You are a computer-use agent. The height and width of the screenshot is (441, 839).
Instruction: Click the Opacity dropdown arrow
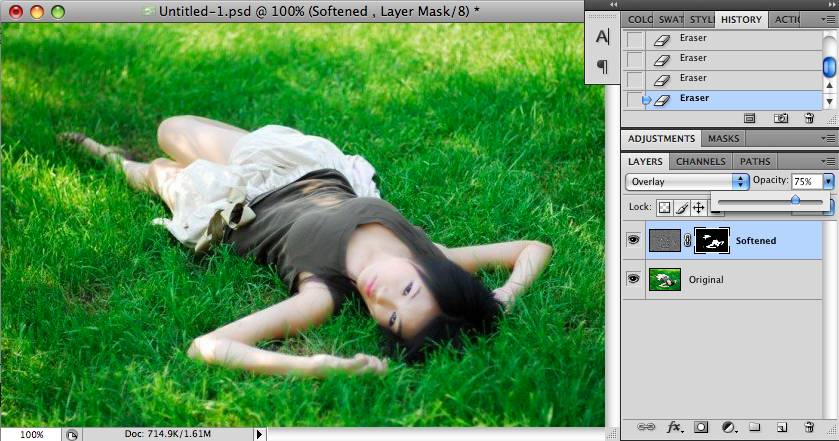coord(828,181)
